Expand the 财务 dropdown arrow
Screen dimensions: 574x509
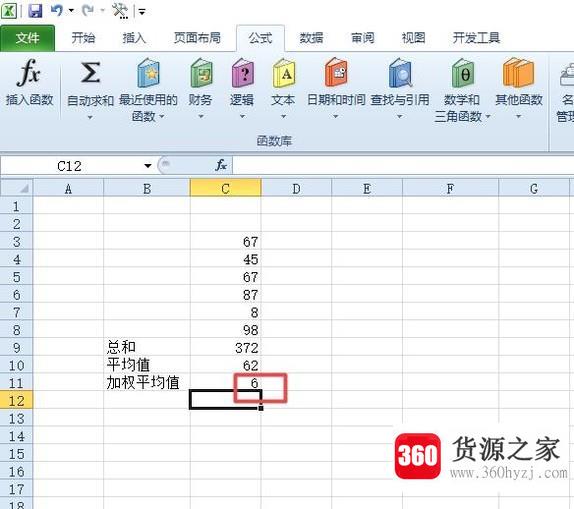click(x=201, y=117)
